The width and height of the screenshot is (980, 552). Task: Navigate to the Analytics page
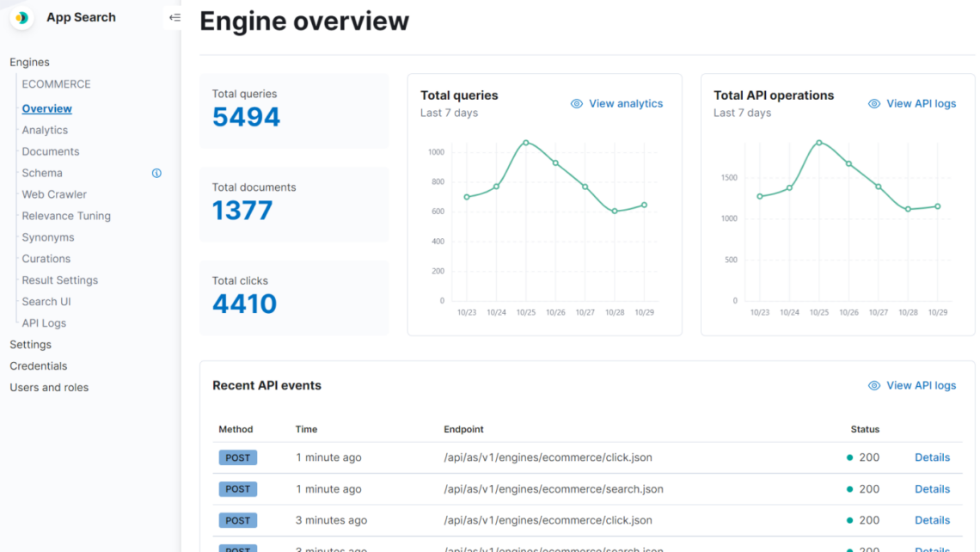(44, 130)
